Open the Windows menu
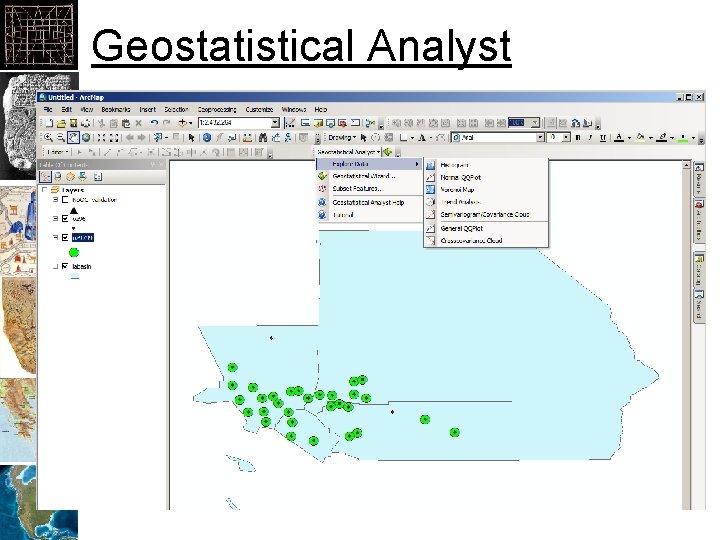The height and width of the screenshot is (540, 720). [293, 109]
